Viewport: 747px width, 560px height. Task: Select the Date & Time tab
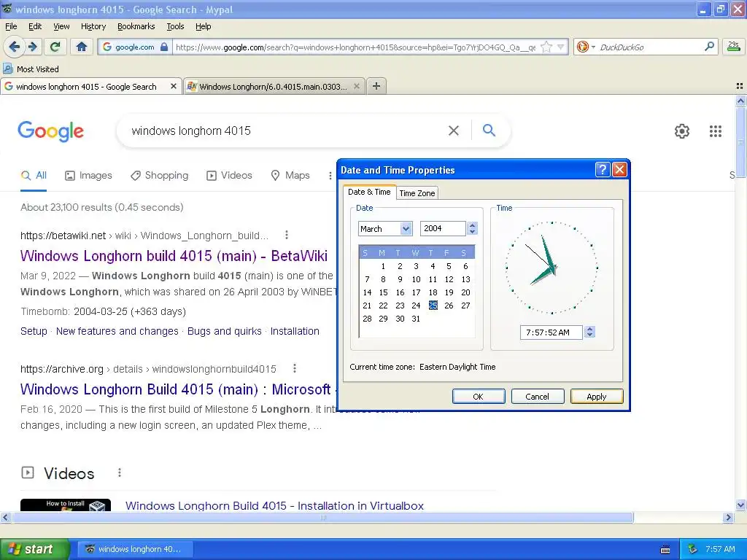pos(369,192)
